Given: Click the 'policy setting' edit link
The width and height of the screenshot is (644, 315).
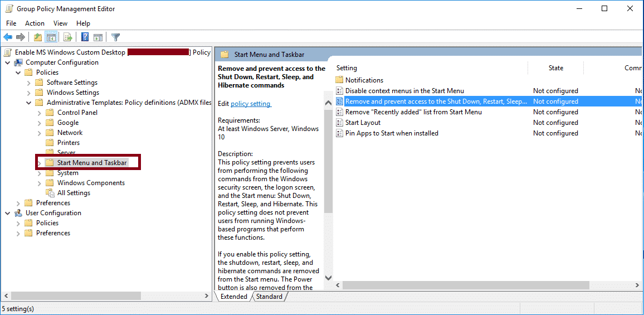Looking at the screenshot, I should tap(251, 104).
